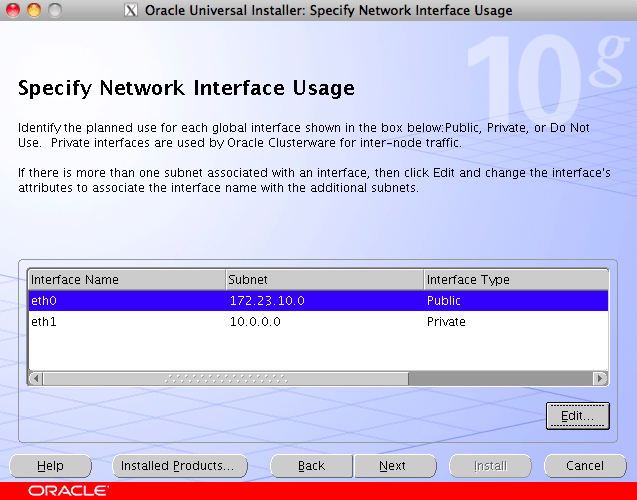This screenshot has width=637, height=500.
Task: Minimize the installer with the yellow button
Action: 33,11
